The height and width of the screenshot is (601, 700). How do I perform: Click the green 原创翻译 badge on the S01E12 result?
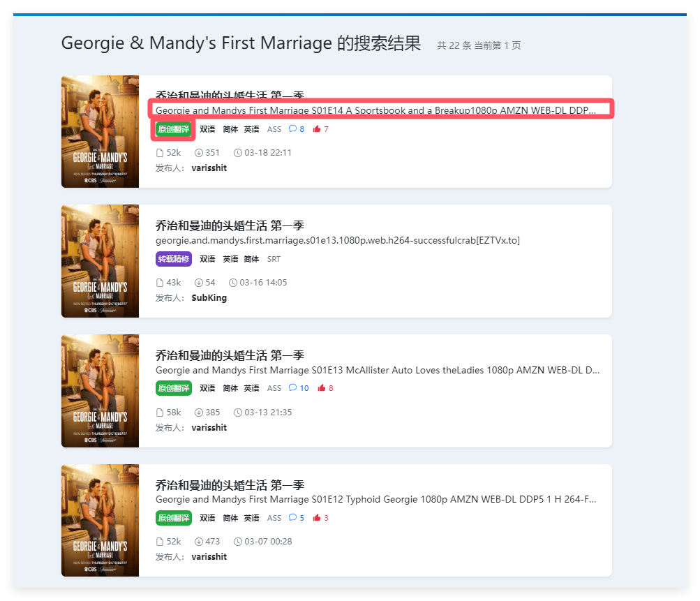(x=174, y=518)
